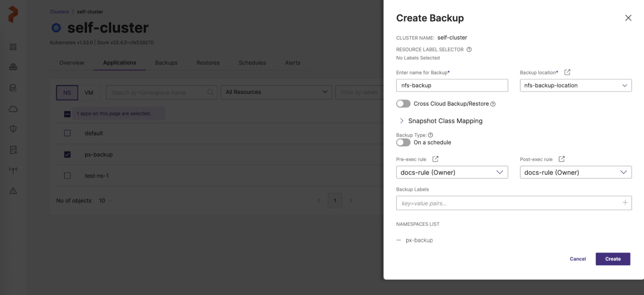Image resolution: width=644 pixels, height=295 pixels.
Task: Click the Backup Type help icon
Action: (x=431, y=135)
